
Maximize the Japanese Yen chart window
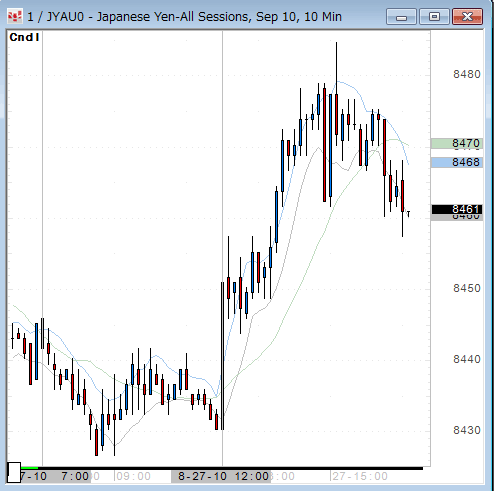(434, 17)
